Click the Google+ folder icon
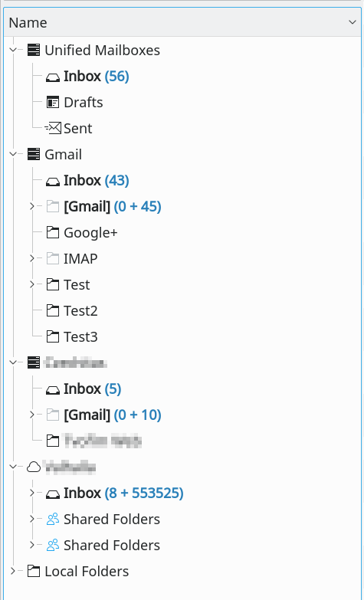This screenshot has height=600, width=364. (53, 233)
